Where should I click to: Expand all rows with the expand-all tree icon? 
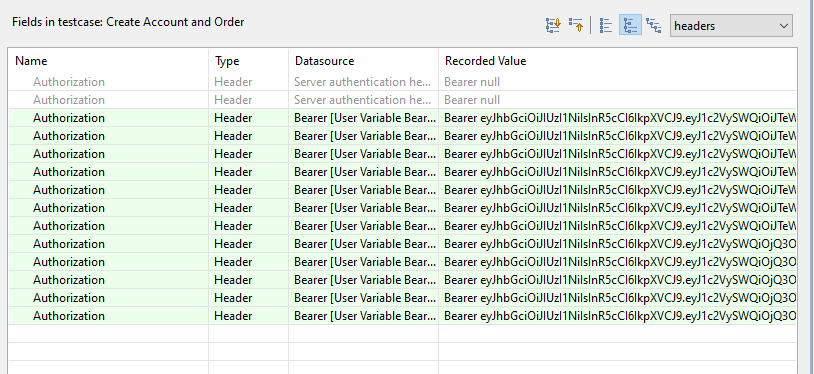[x=553, y=25]
